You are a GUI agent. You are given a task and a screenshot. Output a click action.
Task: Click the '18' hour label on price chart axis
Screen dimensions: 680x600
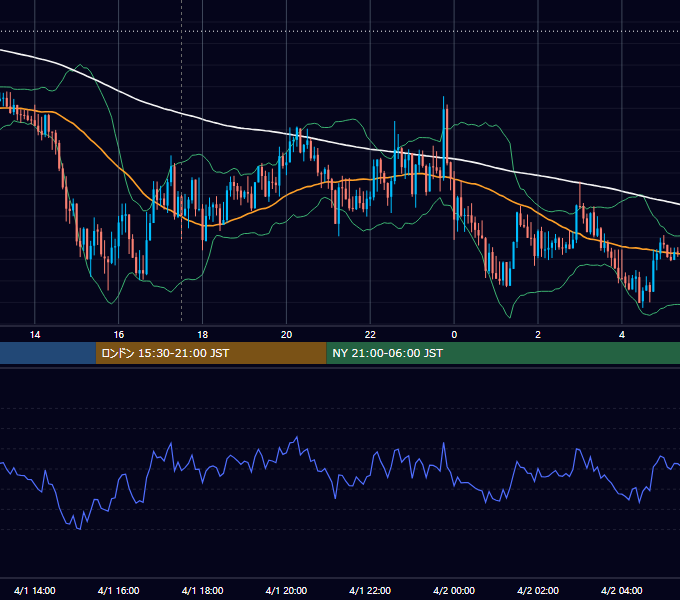pyautogui.click(x=203, y=335)
